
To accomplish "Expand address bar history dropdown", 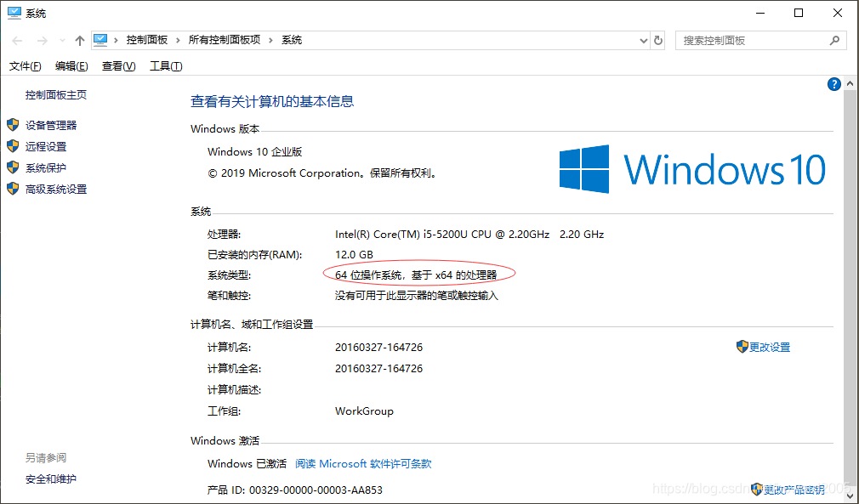I will [644, 41].
